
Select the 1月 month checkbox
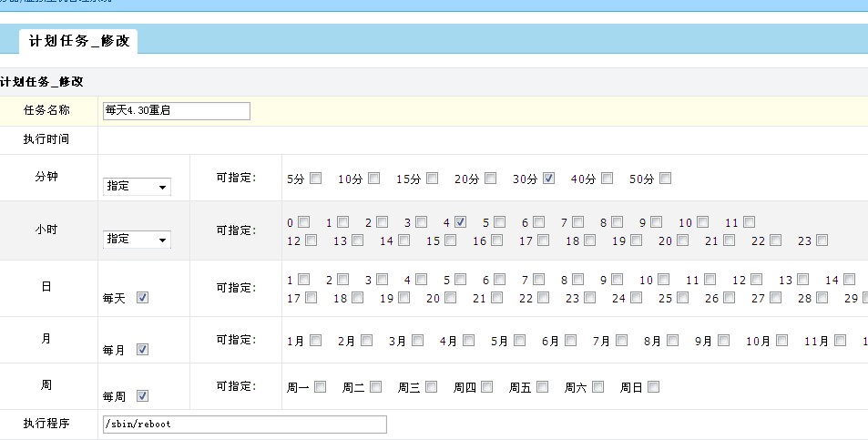[315, 341]
